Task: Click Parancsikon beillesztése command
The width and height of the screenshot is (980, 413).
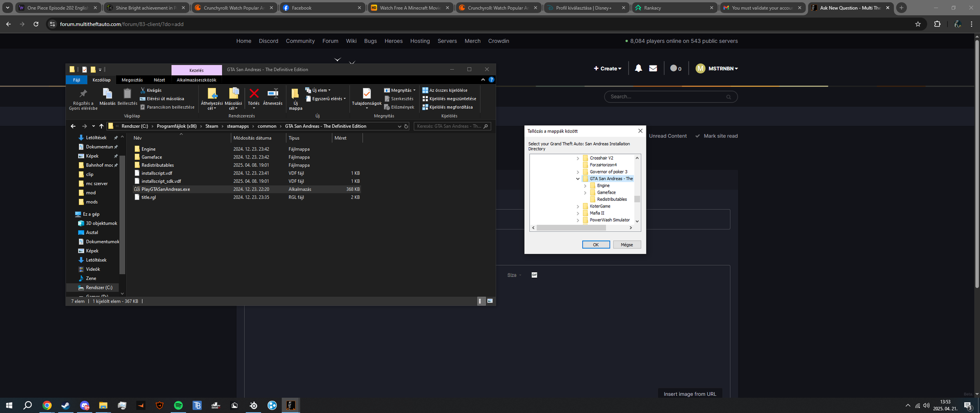Action: coord(167,107)
